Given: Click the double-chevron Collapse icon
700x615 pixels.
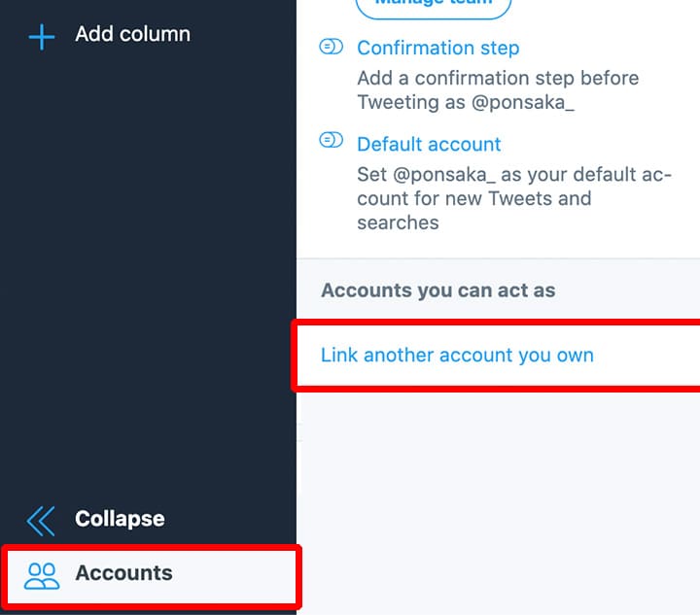Looking at the screenshot, I should 41,521.
